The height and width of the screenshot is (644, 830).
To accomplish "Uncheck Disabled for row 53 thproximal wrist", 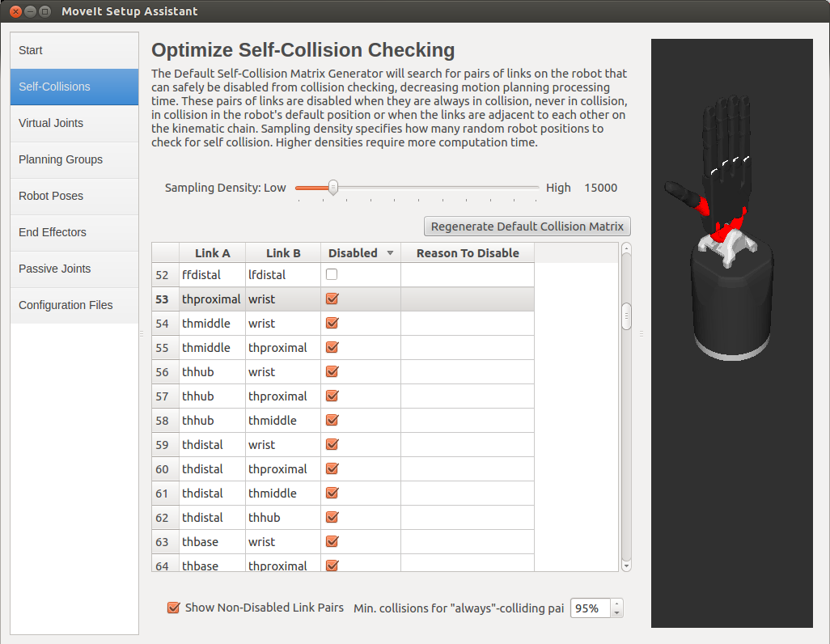I will coord(332,299).
